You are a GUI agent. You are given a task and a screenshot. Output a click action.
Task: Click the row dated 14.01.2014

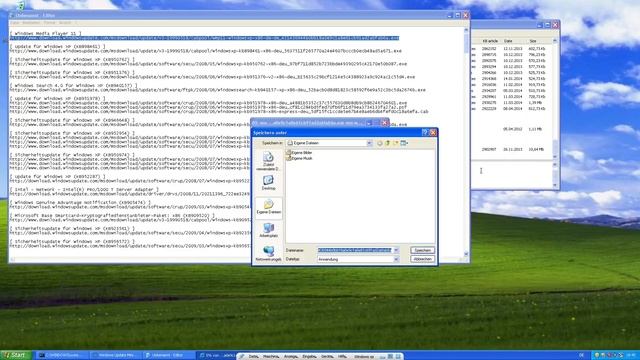point(513,78)
